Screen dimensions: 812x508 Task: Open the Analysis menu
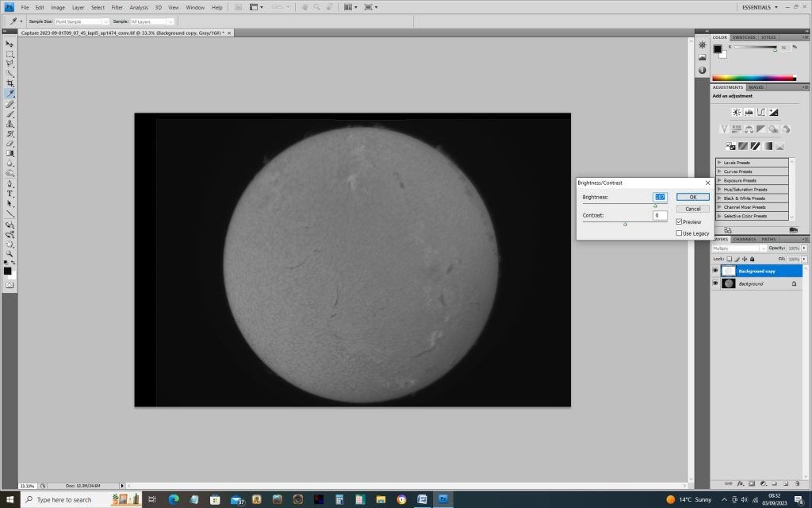click(x=138, y=7)
